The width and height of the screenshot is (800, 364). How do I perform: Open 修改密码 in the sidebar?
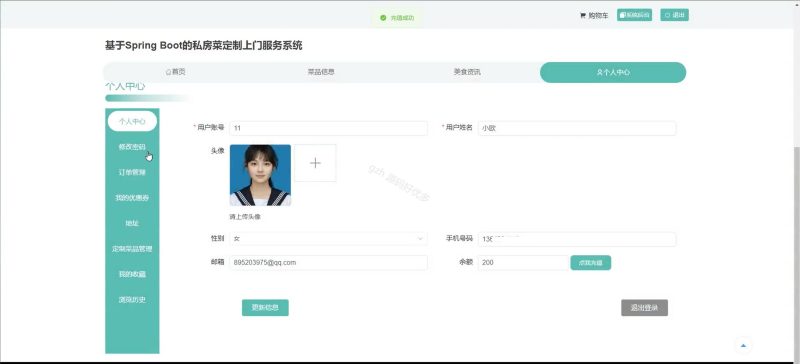click(132, 147)
